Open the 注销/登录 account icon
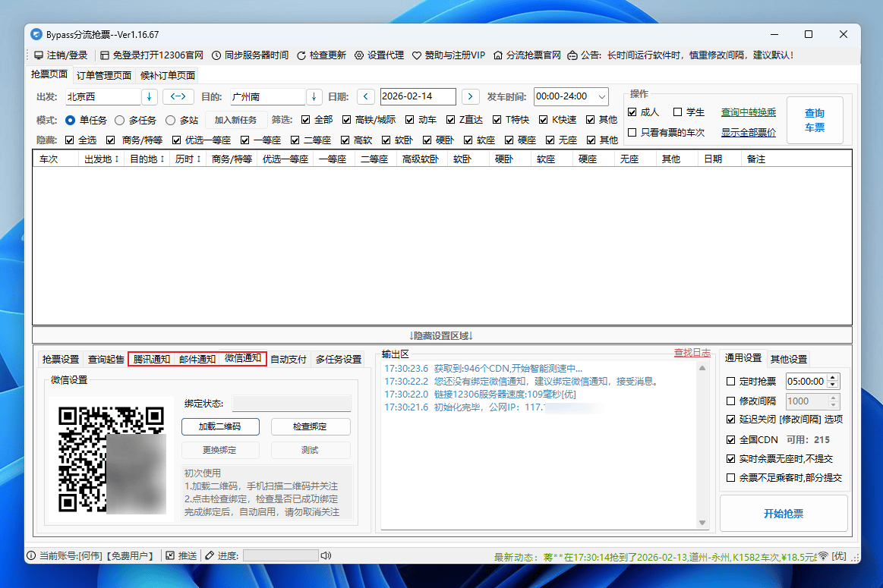The height and width of the screenshot is (588, 883). pos(40,55)
